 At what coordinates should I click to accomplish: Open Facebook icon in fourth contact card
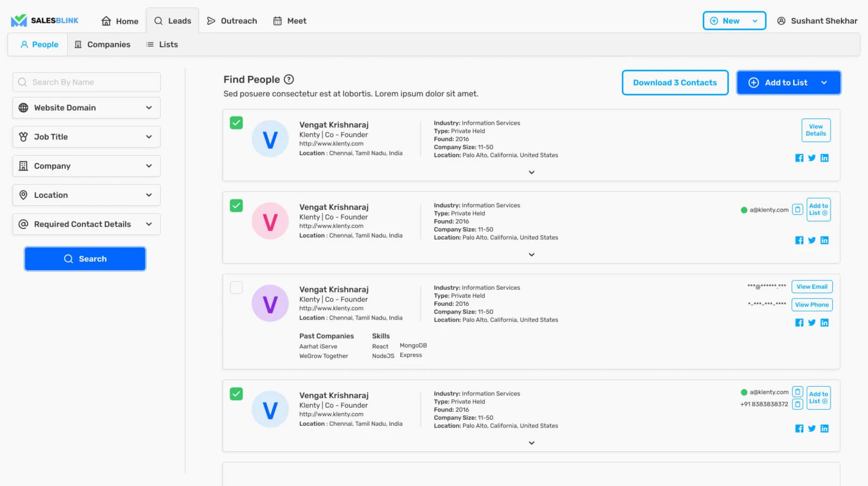[x=799, y=429]
